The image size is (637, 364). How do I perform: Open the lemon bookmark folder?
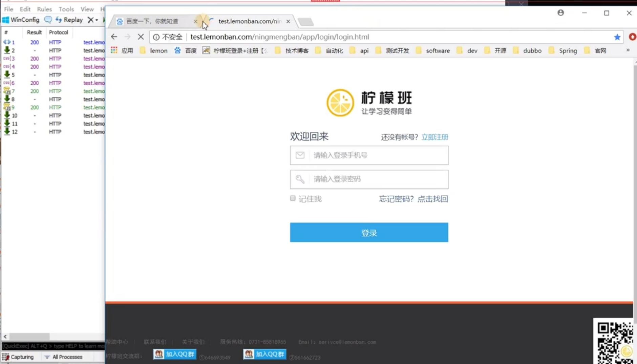pyautogui.click(x=154, y=50)
